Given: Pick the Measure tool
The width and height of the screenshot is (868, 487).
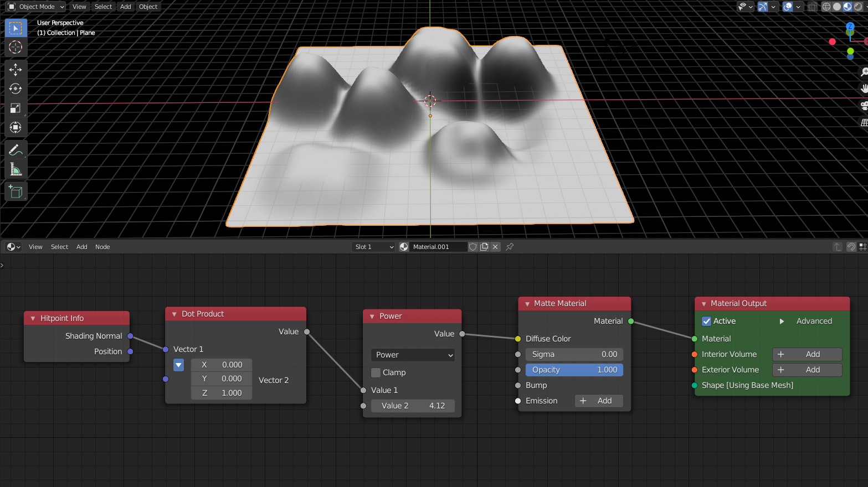Looking at the screenshot, I should click(x=16, y=170).
